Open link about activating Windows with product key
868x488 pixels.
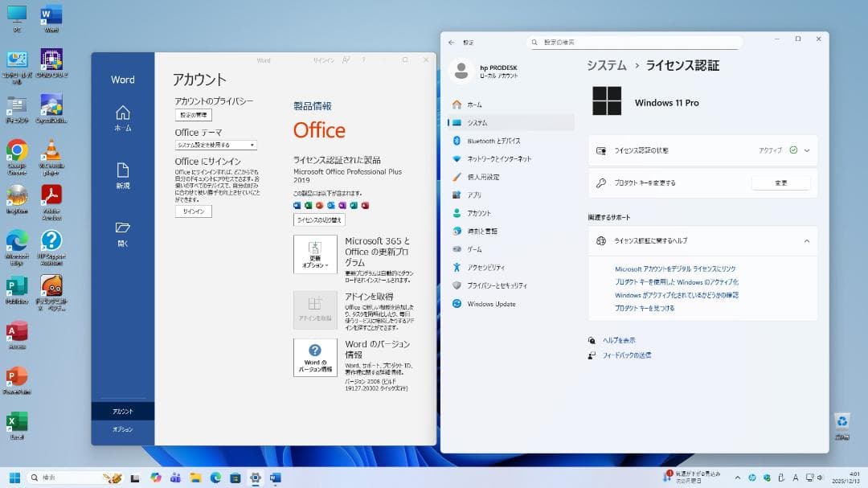(x=677, y=282)
